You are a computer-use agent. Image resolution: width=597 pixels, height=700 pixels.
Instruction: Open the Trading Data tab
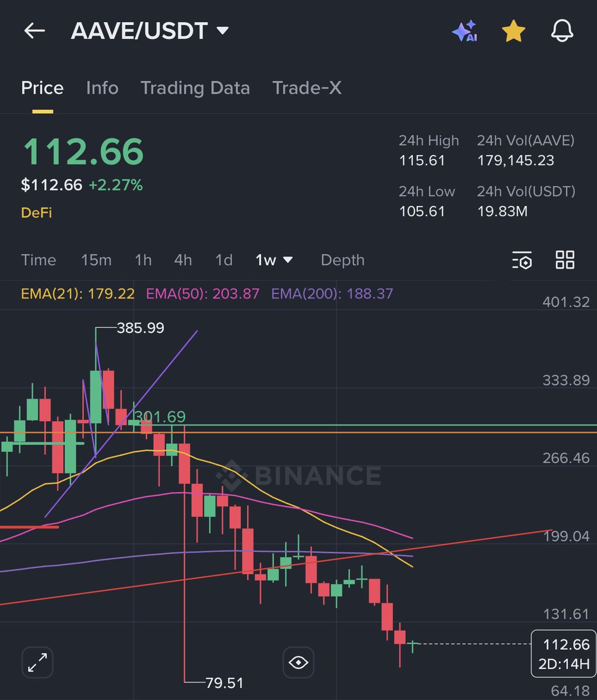click(x=195, y=88)
